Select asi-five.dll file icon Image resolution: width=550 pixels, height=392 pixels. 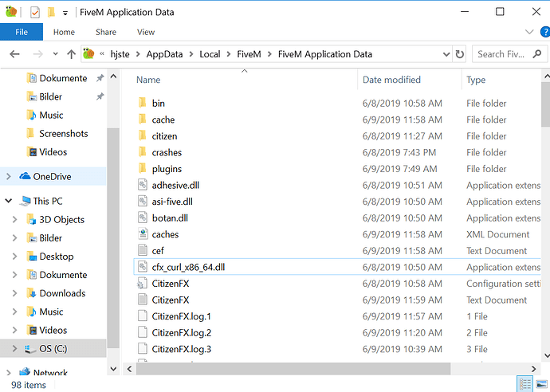point(143,202)
